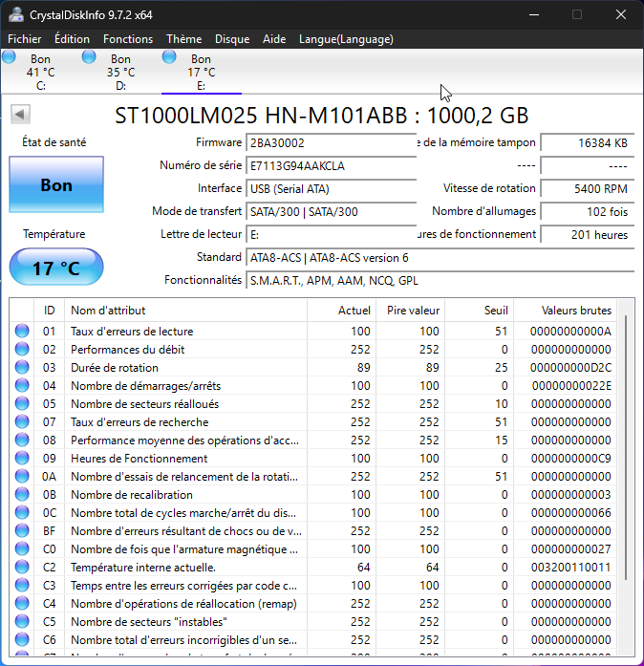Close the CrystalDiskInfo window

coord(621,15)
